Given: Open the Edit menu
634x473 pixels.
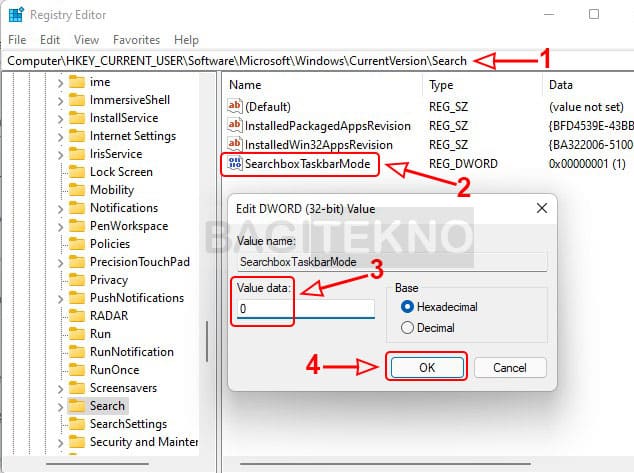Looking at the screenshot, I should click(50, 40).
